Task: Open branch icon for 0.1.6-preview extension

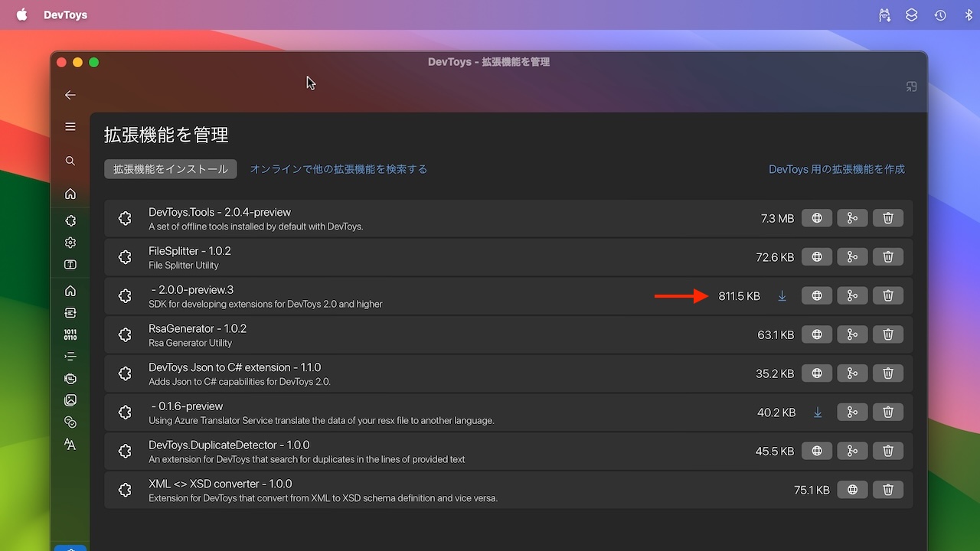Action: pyautogui.click(x=852, y=412)
